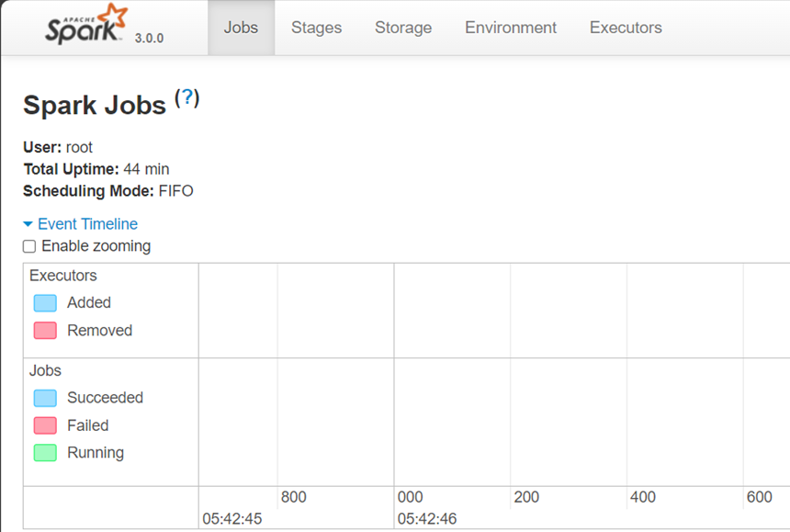Image resolution: width=790 pixels, height=532 pixels.
Task: Click the 05:42:46 timeline time label
Action: tap(427, 519)
